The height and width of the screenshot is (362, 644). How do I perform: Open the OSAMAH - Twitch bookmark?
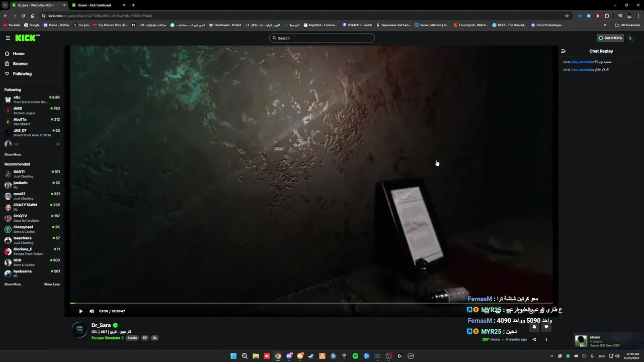coord(357,25)
